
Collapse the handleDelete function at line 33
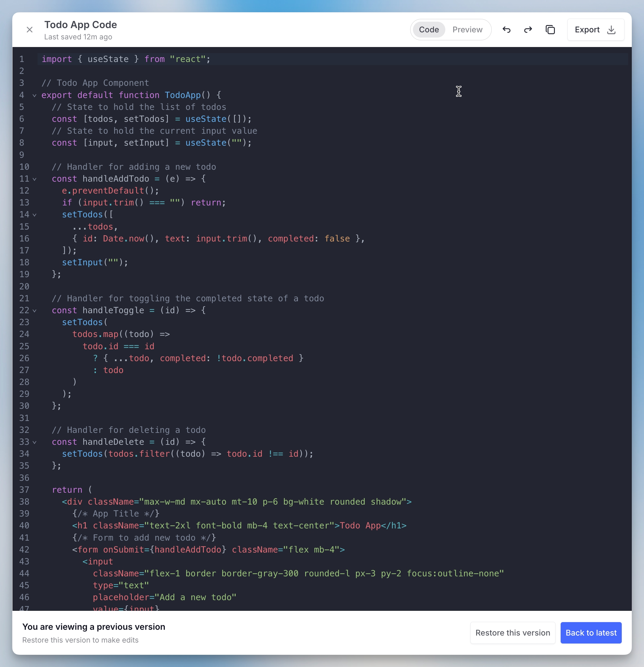34,442
